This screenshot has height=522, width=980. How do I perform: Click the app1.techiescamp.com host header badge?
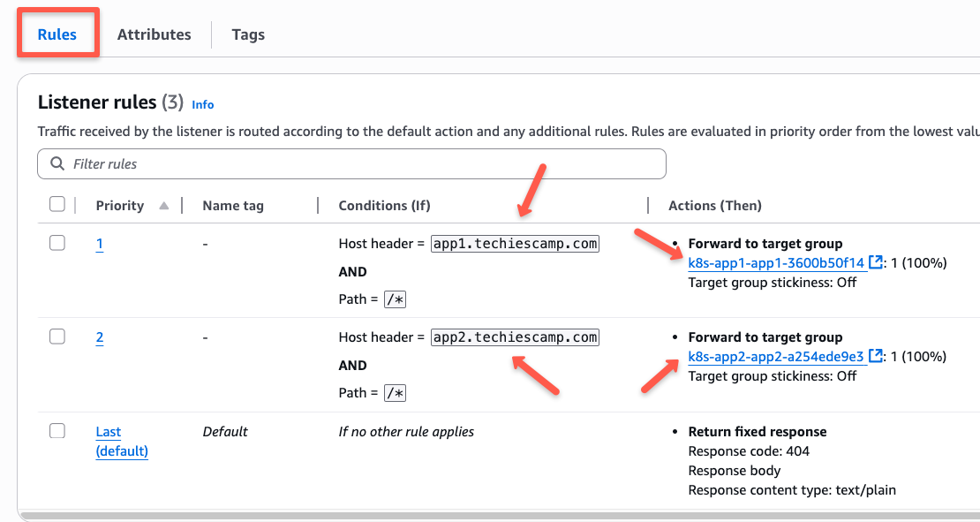[x=515, y=243]
